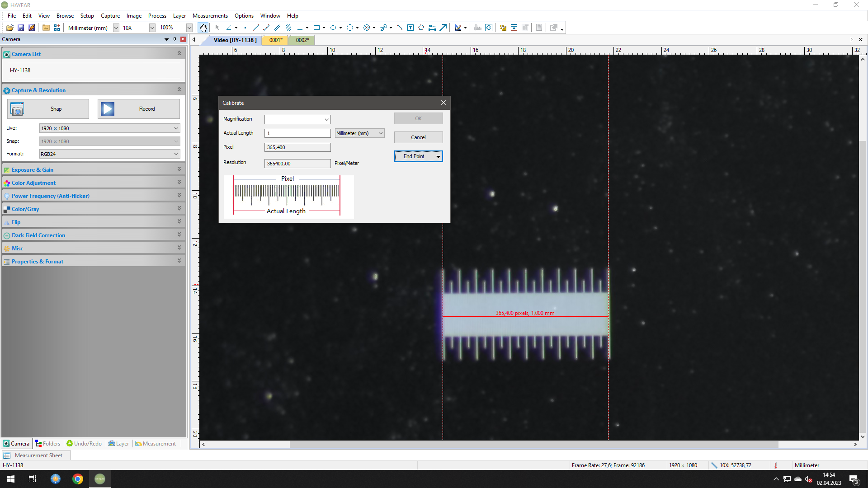Image resolution: width=868 pixels, height=488 pixels.
Task: Select the angle measurement tool icon
Action: point(229,28)
